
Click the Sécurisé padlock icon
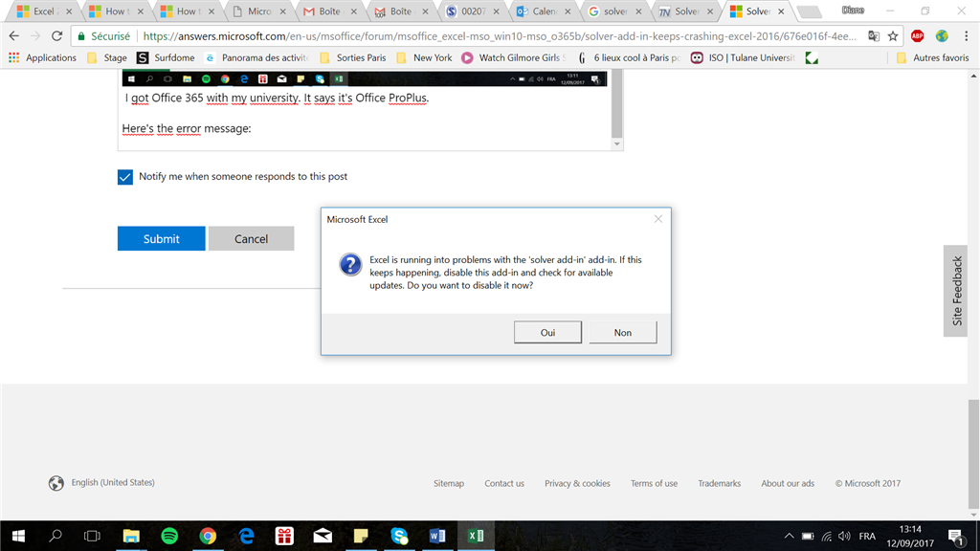click(81, 36)
